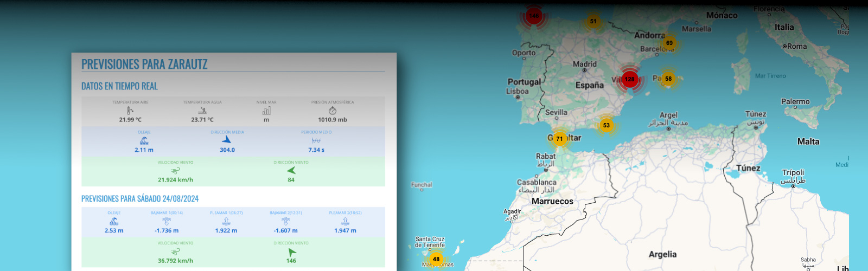The width and height of the screenshot is (868, 271).
Task: Click the Funchal label on the map
Action: tap(422, 185)
